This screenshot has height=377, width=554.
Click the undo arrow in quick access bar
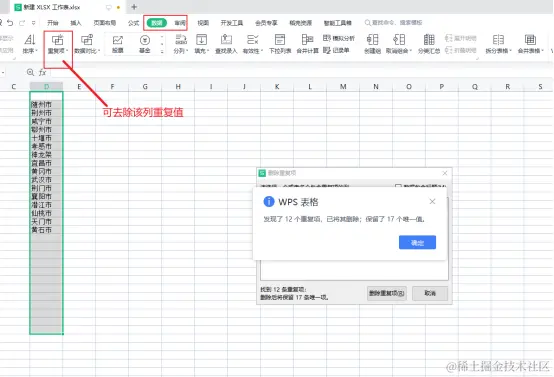pyautogui.click(x=10, y=23)
